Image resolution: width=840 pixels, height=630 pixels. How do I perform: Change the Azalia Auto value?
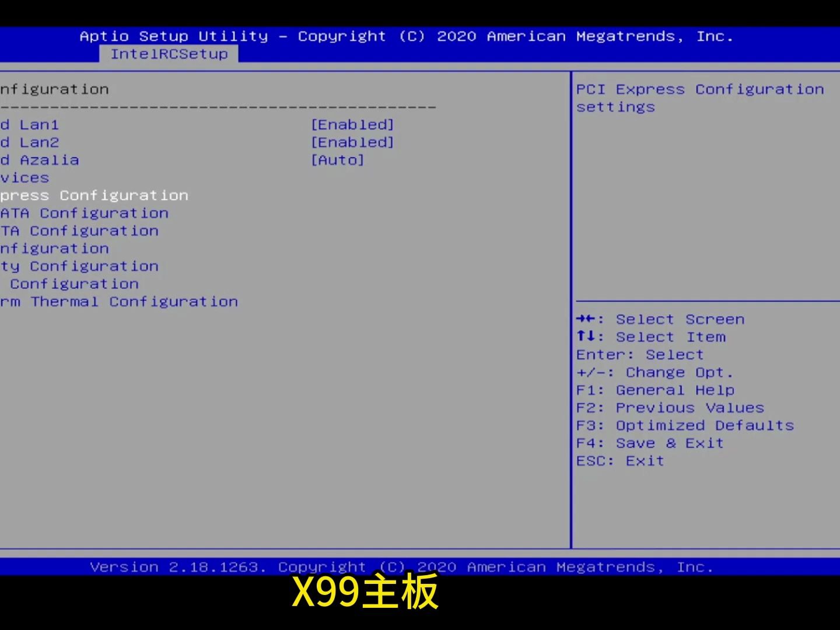pyautogui.click(x=337, y=160)
